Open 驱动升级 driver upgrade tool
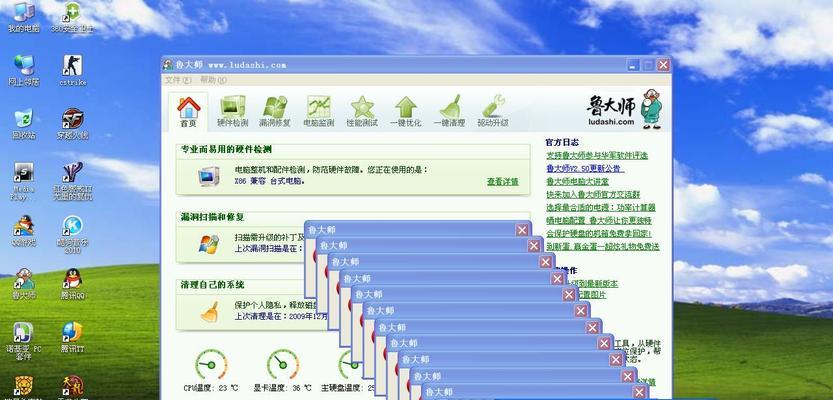The image size is (833, 400). click(493, 112)
